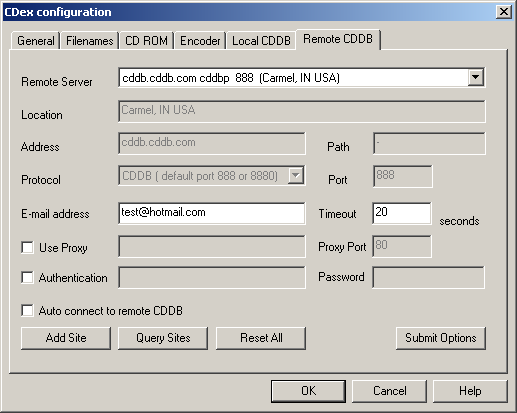Tick the Authentication checkbox
The width and height of the screenshot is (517, 413).
pos(27,278)
